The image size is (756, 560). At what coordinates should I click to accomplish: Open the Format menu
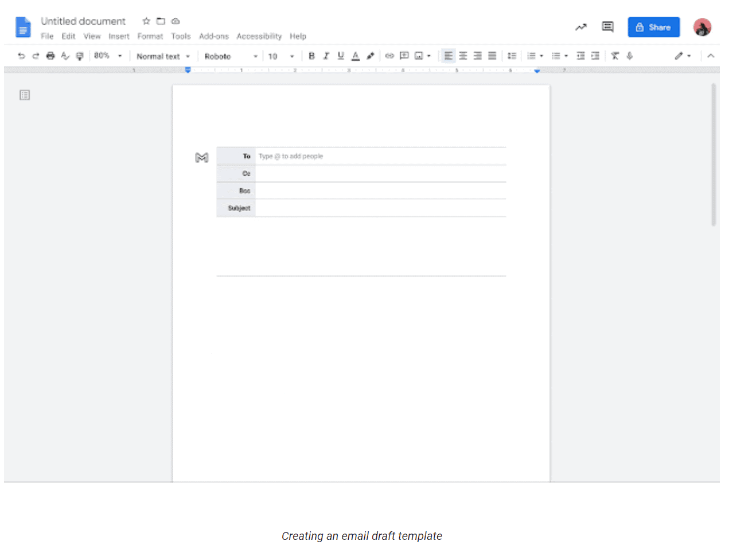pos(150,36)
